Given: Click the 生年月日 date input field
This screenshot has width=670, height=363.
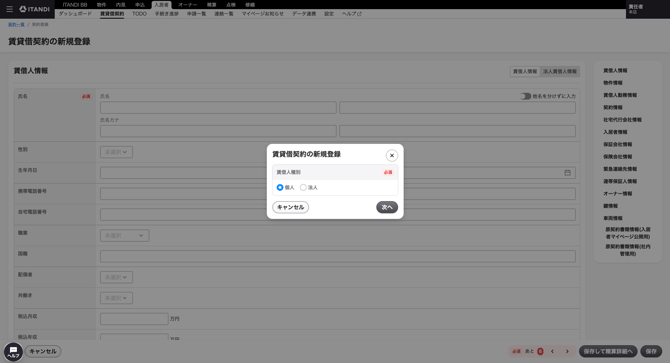Looking at the screenshot, I should point(338,173).
